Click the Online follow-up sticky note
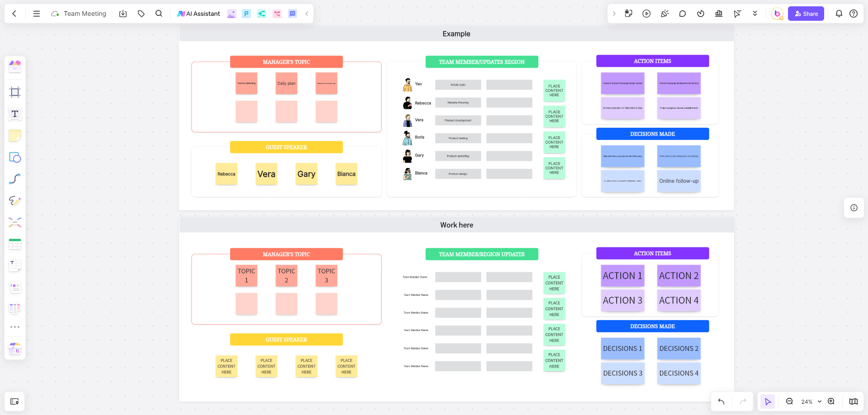Image resolution: width=868 pixels, height=415 pixels. point(679,181)
